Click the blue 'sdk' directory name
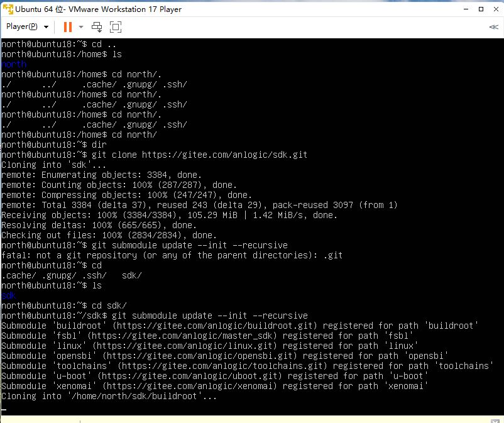The height and width of the screenshot is (423, 504). pos(9,295)
